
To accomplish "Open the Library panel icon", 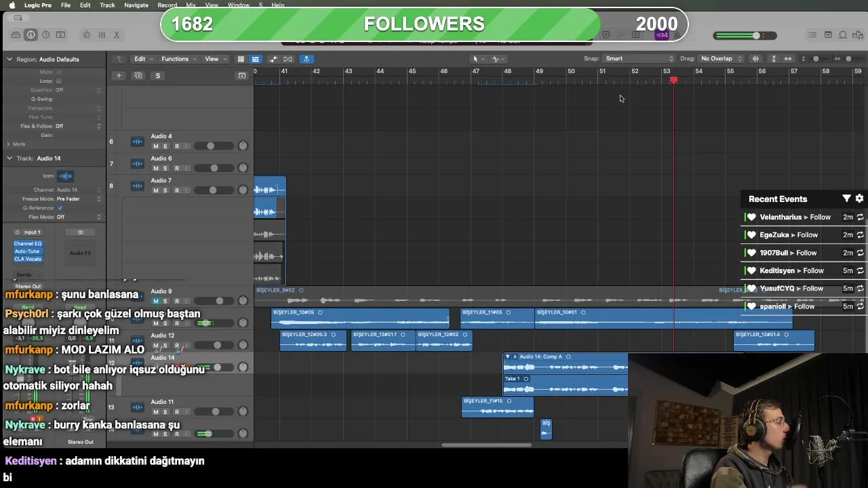I will tap(16, 35).
